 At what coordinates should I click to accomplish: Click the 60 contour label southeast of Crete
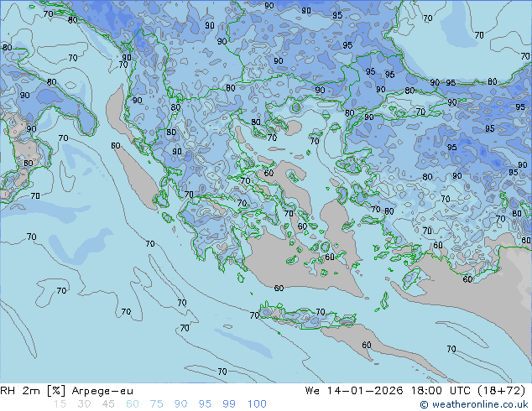point(367,346)
